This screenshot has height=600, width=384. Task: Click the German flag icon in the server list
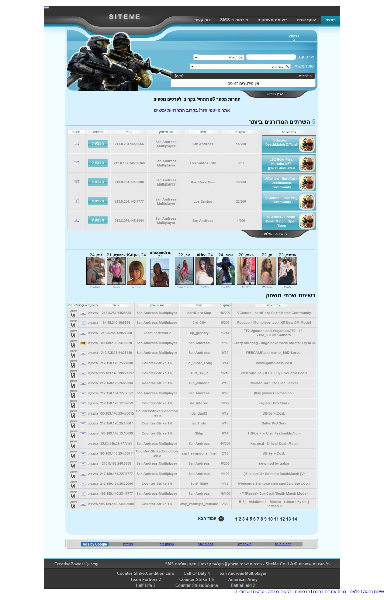pos(83,343)
